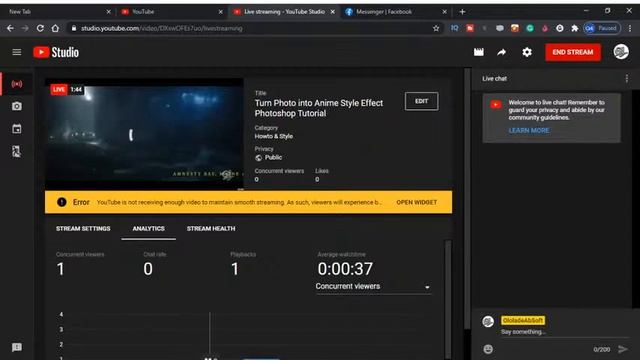
Task: Click the browser Back arrow
Action: point(10,28)
